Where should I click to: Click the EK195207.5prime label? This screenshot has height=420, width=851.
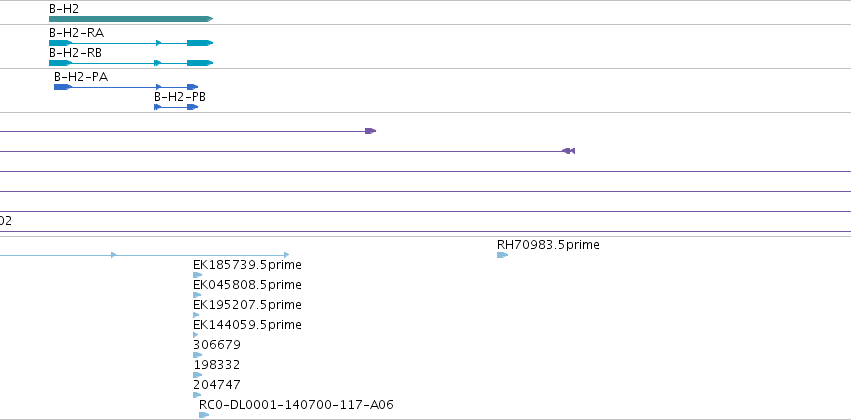tap(247, 305)
